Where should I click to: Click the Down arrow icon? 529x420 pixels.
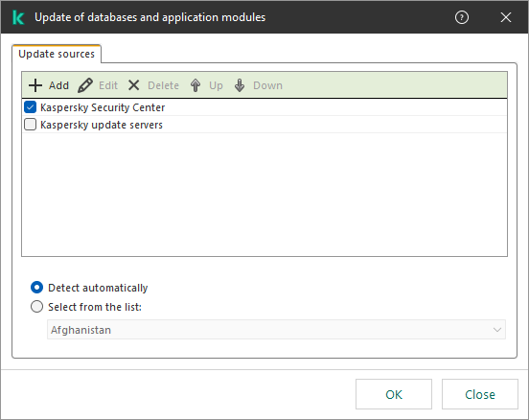click(240, 85)
